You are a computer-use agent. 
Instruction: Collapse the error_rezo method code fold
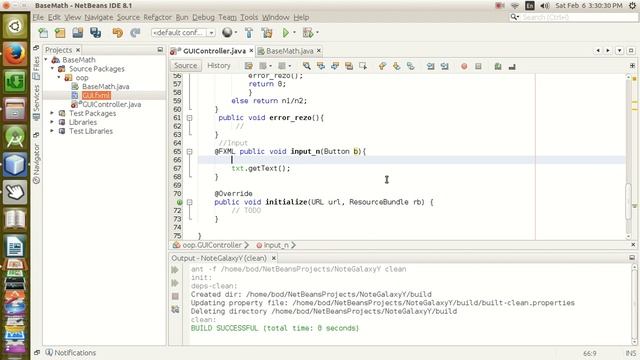(x=189, y=118)
